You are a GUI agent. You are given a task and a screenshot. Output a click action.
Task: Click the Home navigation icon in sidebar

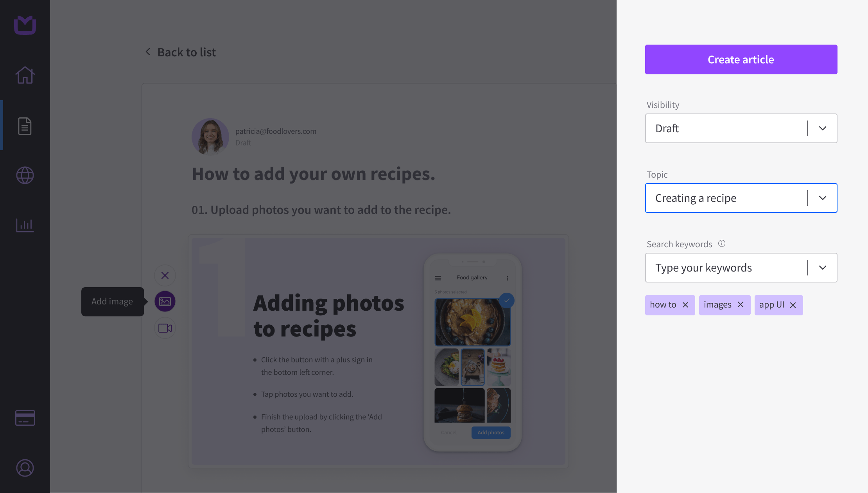pos(25,75)
